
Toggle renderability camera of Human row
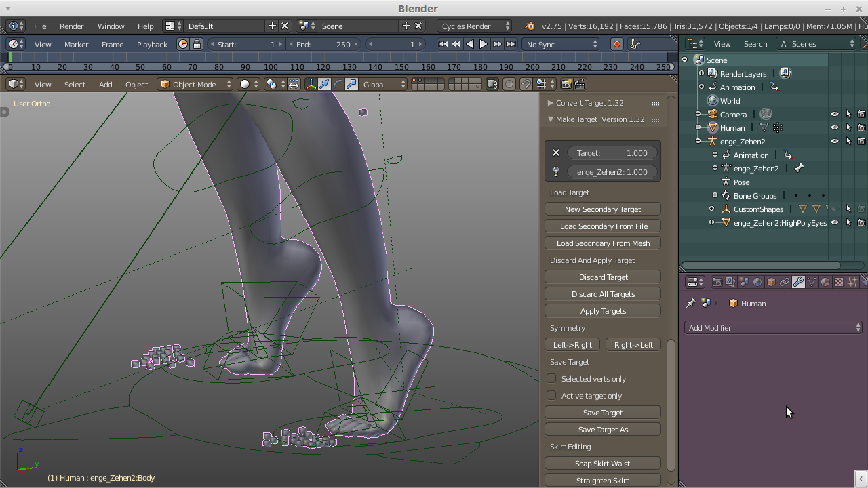coord(861,127)
